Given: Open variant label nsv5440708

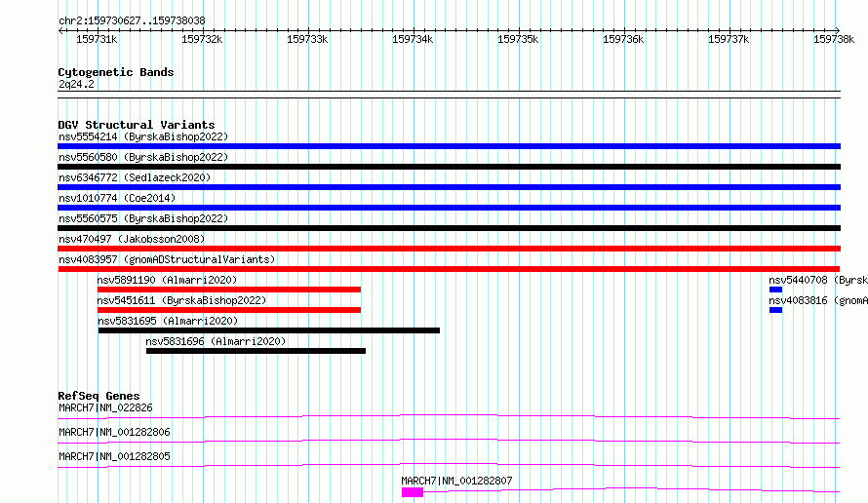Looking at the screenshot, I should (818, 280).
